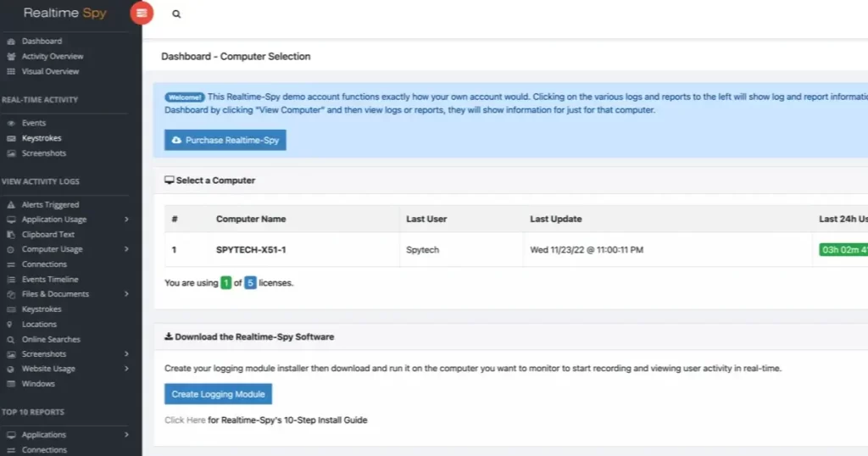Click the Computer Usage clock icon
Screen dimensions: 868x456
tap(10, 249)
